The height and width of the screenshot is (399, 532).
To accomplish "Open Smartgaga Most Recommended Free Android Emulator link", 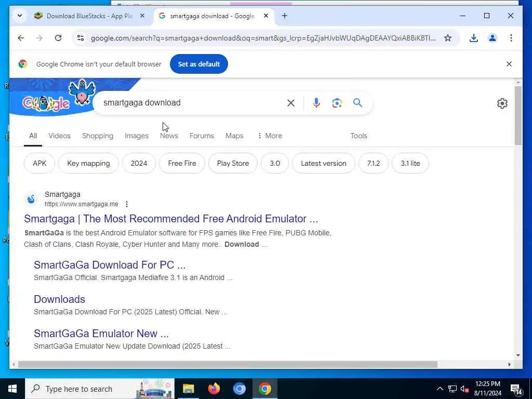I will (170, 219).
